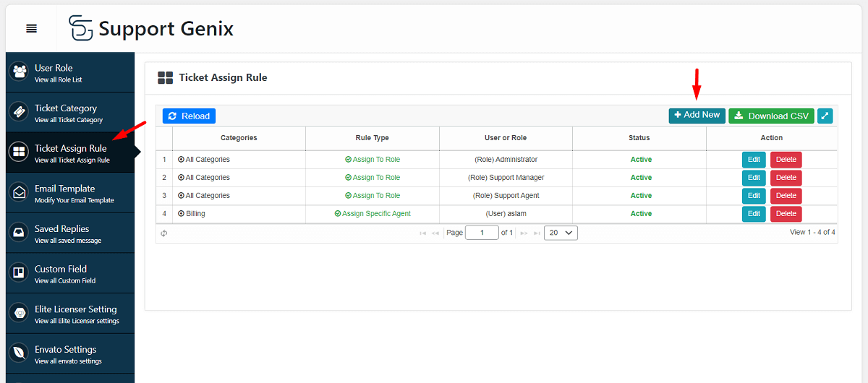Click the small refresh icon in table footer
This screenshot has height=383, width=868.
(164, 233)
